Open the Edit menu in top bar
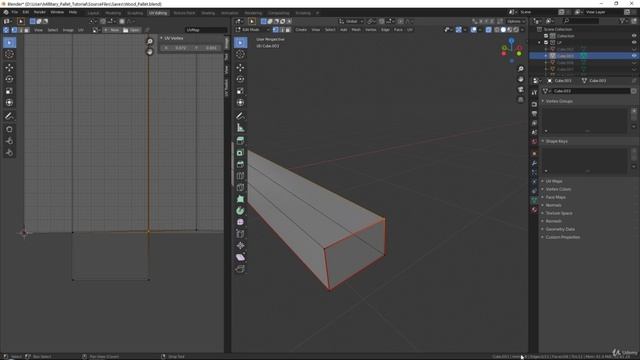 (x=26, y=12)
